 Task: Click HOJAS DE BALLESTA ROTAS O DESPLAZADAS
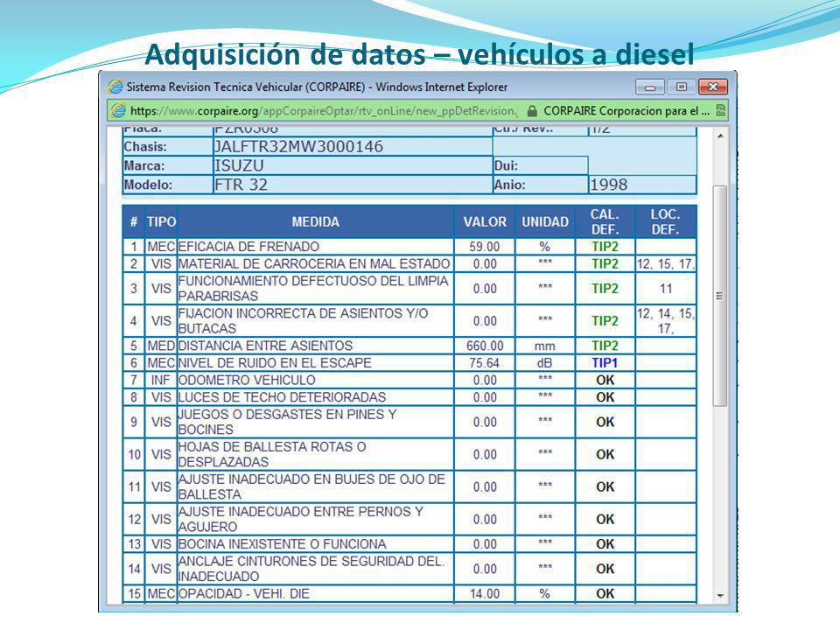pos(272,454)
